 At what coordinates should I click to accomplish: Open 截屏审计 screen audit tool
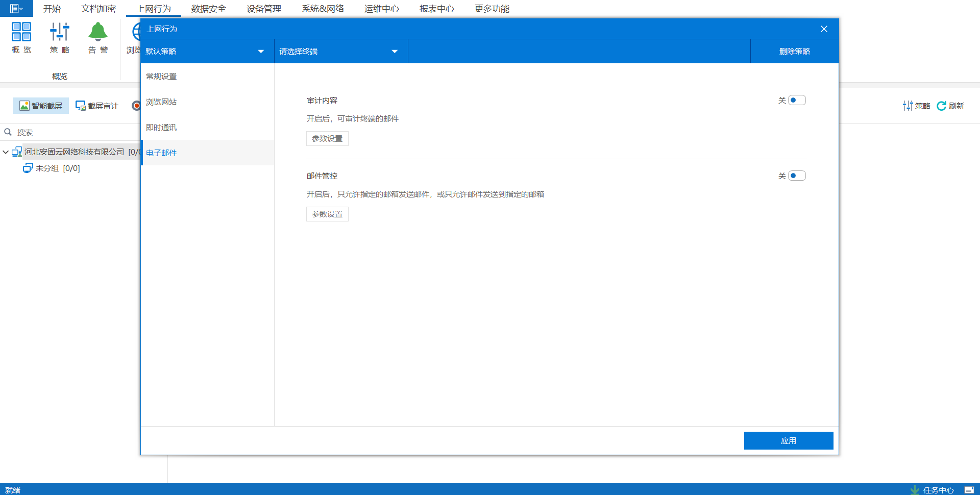click(97, 106)
